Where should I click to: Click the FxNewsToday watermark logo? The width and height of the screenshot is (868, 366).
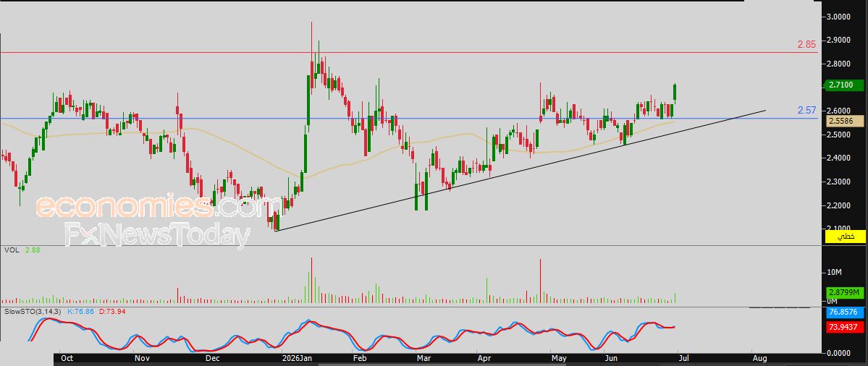158,235
